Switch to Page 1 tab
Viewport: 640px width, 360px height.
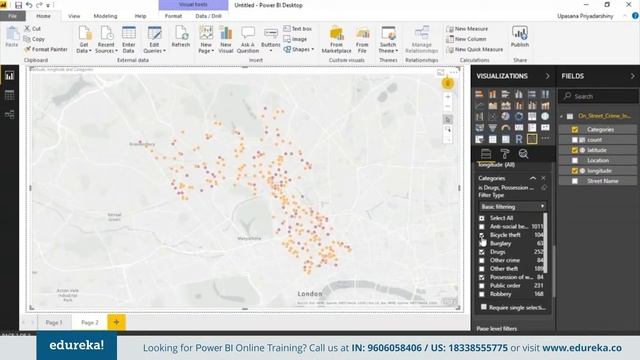click(54, 322)
